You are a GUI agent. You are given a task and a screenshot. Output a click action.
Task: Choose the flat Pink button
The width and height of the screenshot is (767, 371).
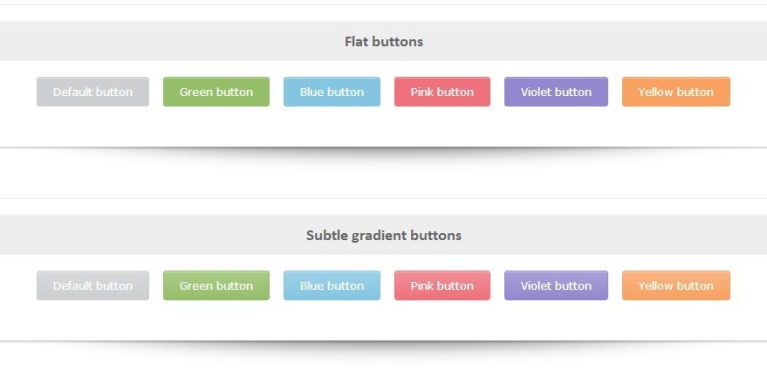pos(442,92)
